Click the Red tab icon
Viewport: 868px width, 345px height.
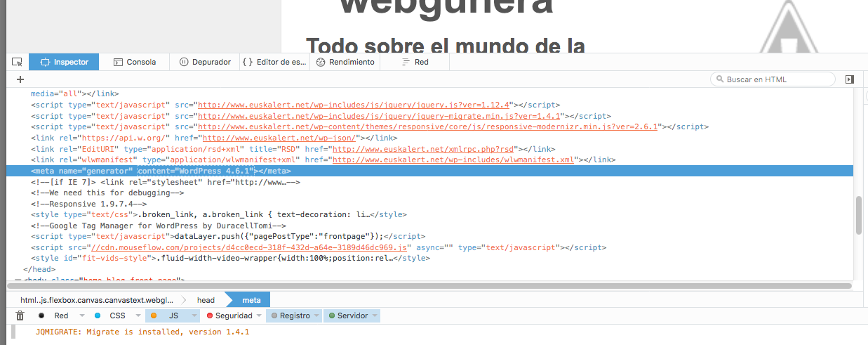[405, 62]
